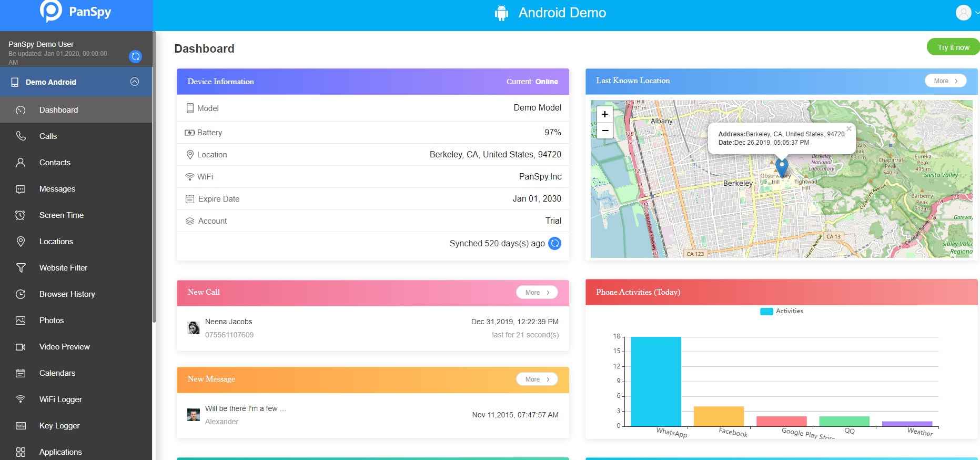The width and height of the screenshot is (980, 460).
Task: Click the Google Play Store chart bar
Action: 782,421
